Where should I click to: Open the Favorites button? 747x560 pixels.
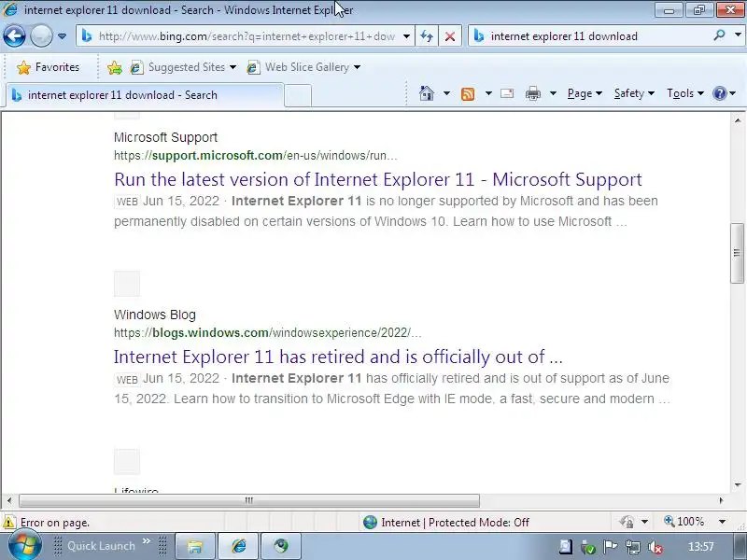(x=48, y=67)
